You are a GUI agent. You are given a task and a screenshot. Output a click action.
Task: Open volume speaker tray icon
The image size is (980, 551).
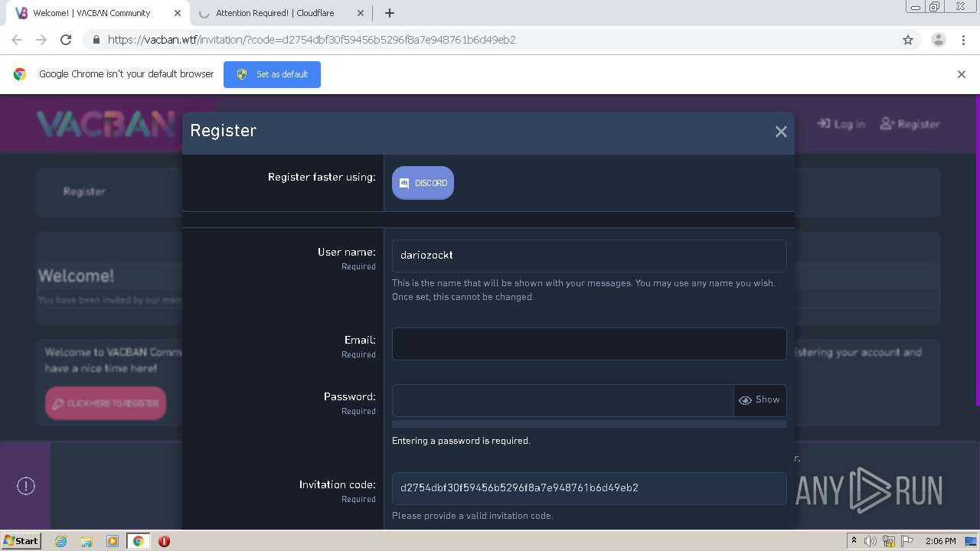[x=871, y=541]
